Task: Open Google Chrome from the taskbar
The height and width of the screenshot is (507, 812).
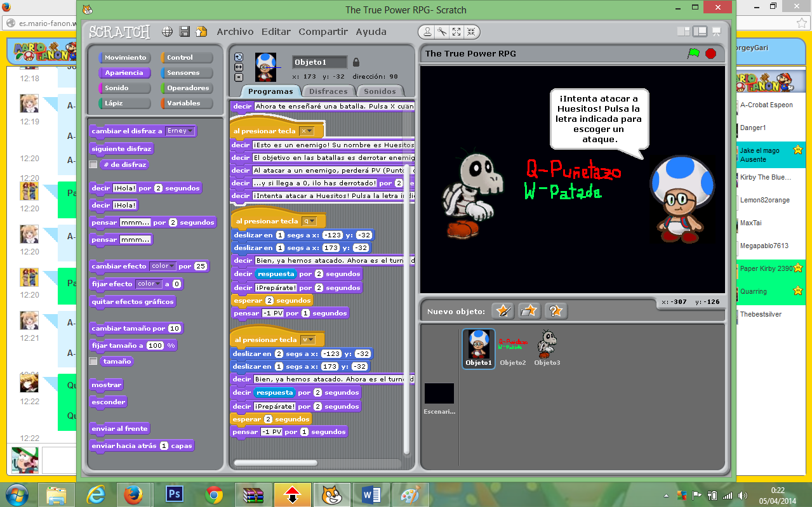Action: [x=213, y=494]
